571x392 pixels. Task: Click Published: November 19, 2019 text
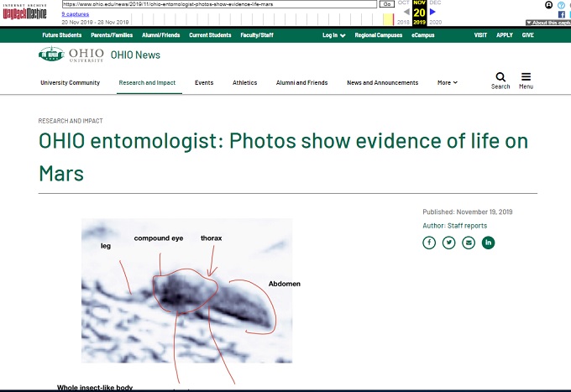(x=467, y=212)
